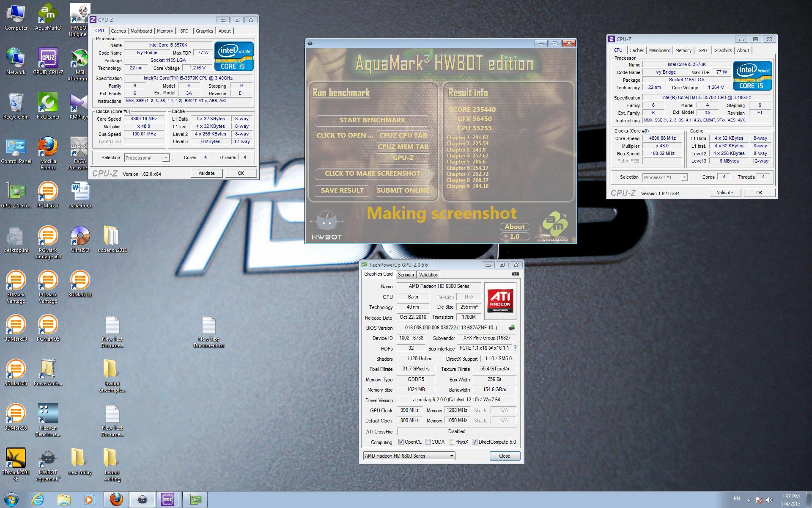Click the volume icon in system tray
This screenshot has width=812, height=508.
[x=769, y=500]
